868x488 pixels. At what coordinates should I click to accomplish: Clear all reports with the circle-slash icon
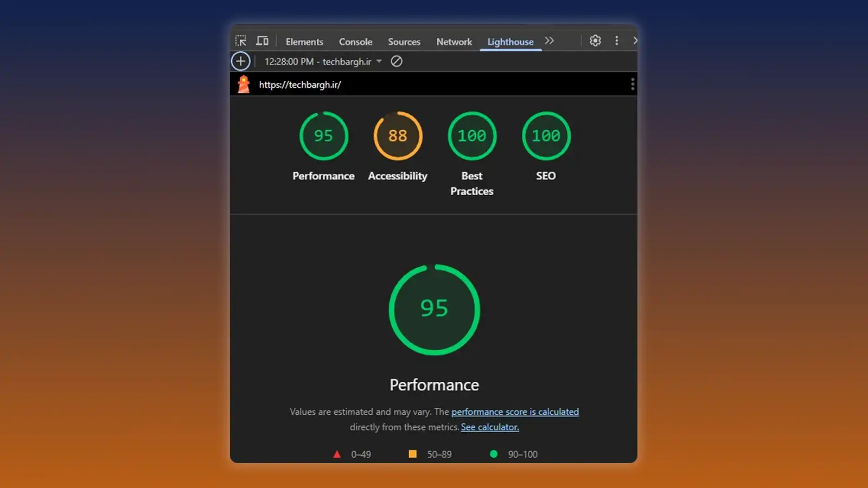tap(397, 61)
